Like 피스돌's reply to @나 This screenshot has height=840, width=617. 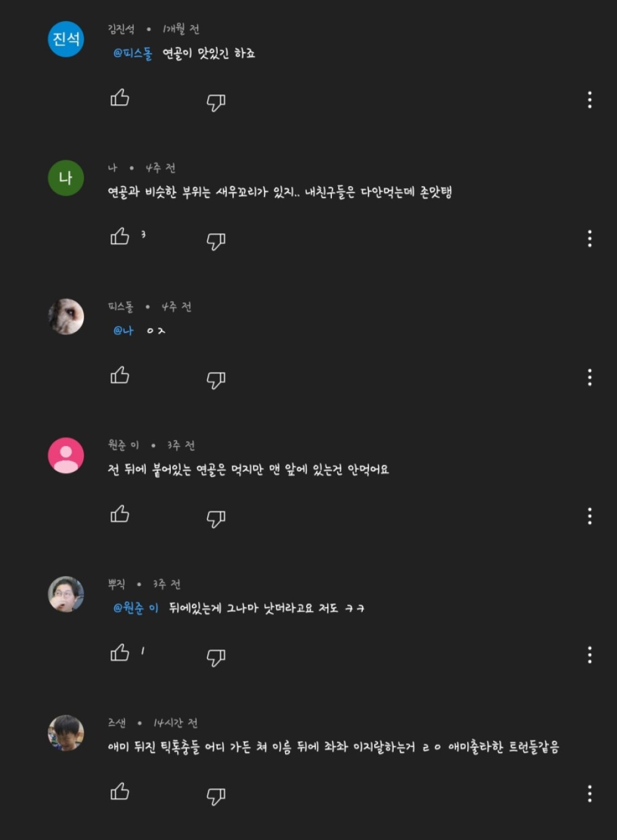pyautogui.click(x=120, y=376)
